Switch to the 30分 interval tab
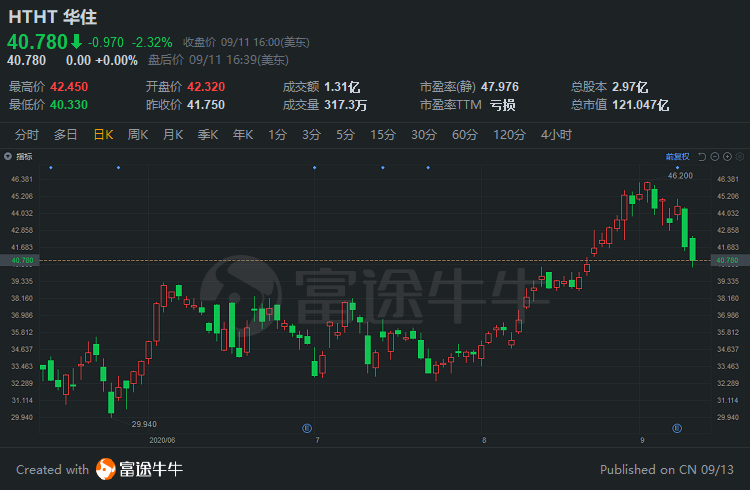This screenshot has height=490, width=750. [424, 135]
